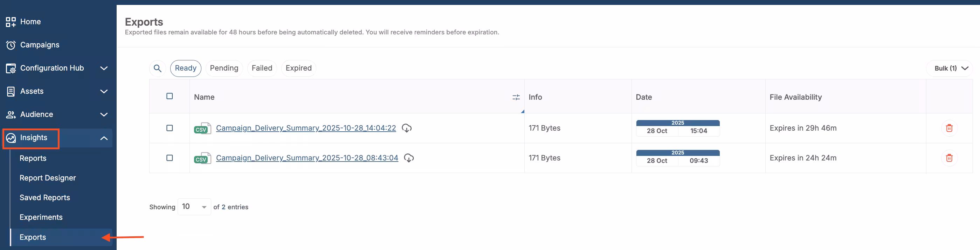Screen dimensions: 980x250
Task: Navigate to Report Designer in sidebar
Action: (48, 178)
